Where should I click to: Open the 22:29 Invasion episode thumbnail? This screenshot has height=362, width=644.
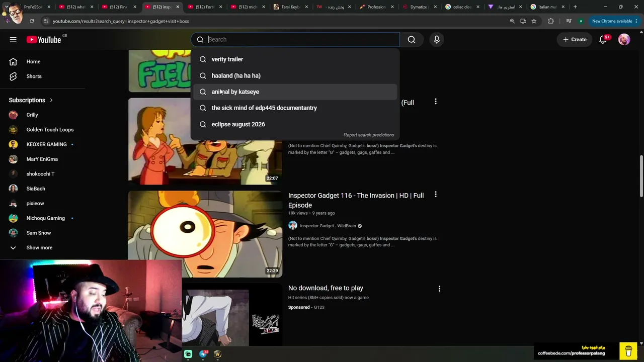pyautogui.click(x=205, y=234)
